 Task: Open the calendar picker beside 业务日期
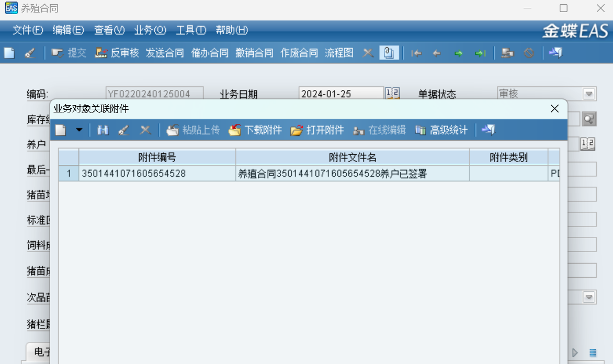click(392, 94)
